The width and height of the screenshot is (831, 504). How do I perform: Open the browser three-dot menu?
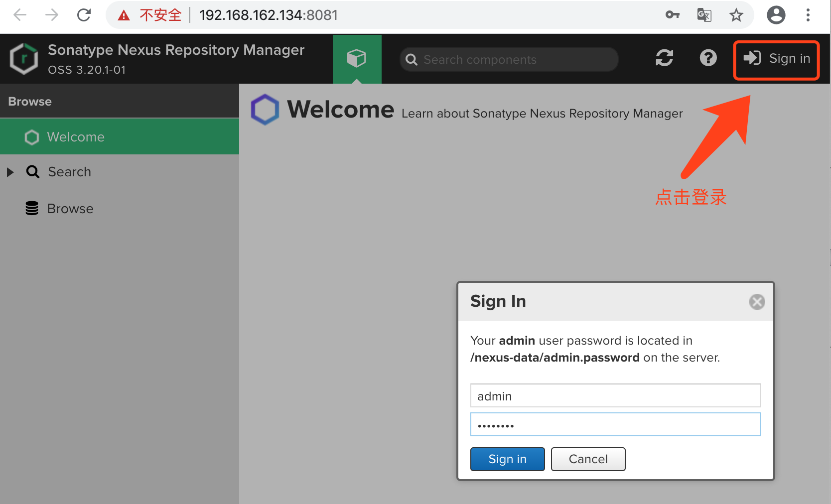[x=808, y=15]
